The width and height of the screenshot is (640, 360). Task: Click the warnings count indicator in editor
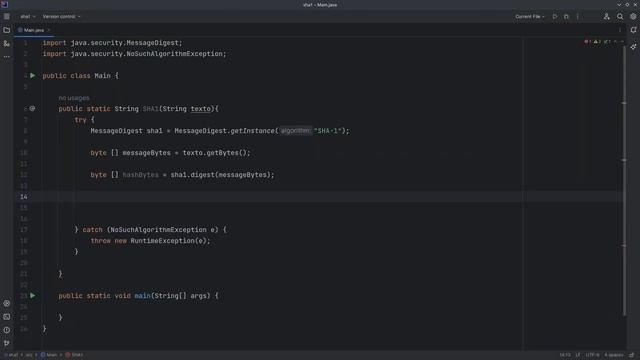597,42
